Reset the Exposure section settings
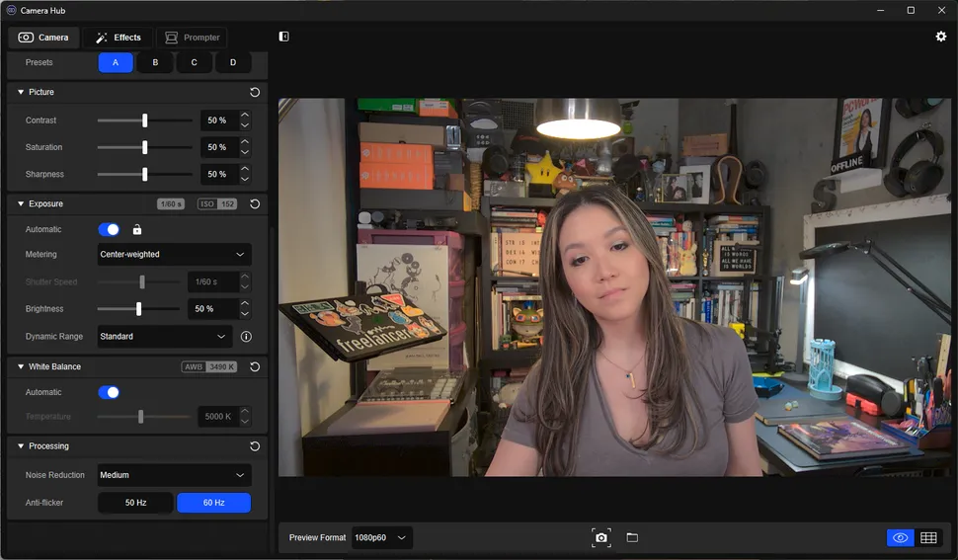 [255, 203]
